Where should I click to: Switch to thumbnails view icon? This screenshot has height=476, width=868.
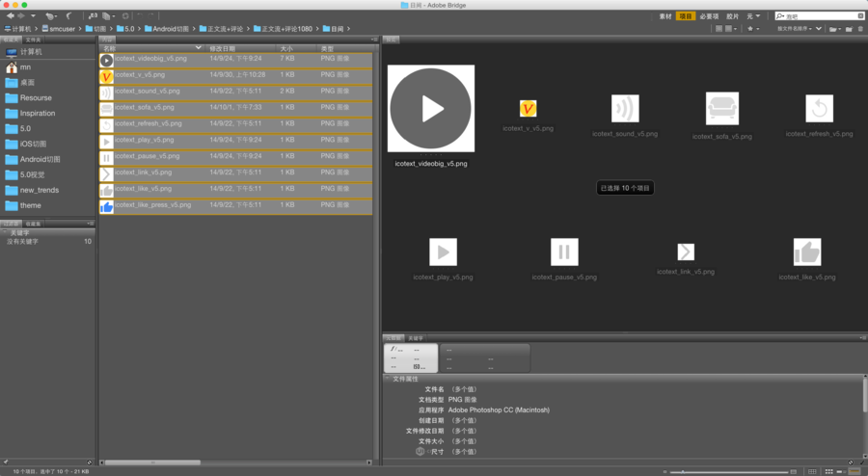(828, 471)
